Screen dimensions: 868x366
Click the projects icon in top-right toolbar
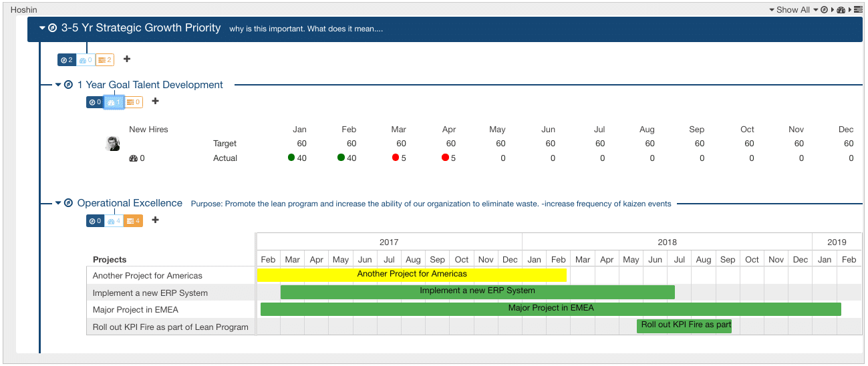[858, 10]
